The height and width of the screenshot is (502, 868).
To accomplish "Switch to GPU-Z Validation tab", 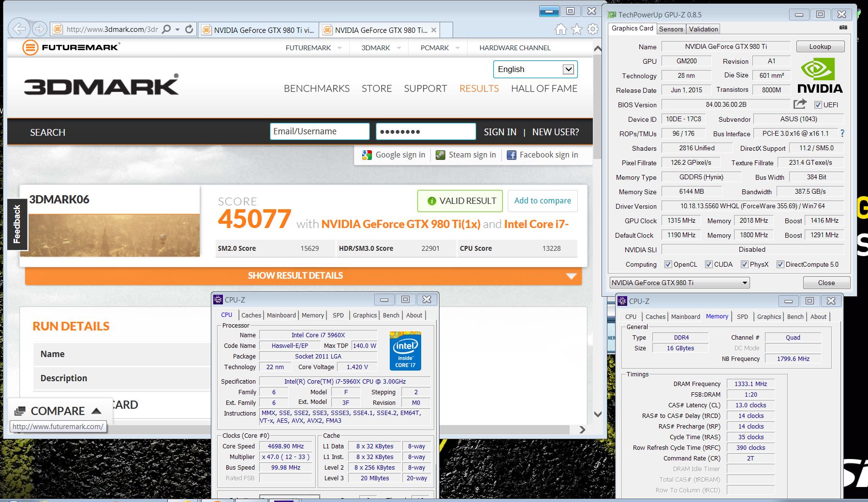I will tap(703, 29).
